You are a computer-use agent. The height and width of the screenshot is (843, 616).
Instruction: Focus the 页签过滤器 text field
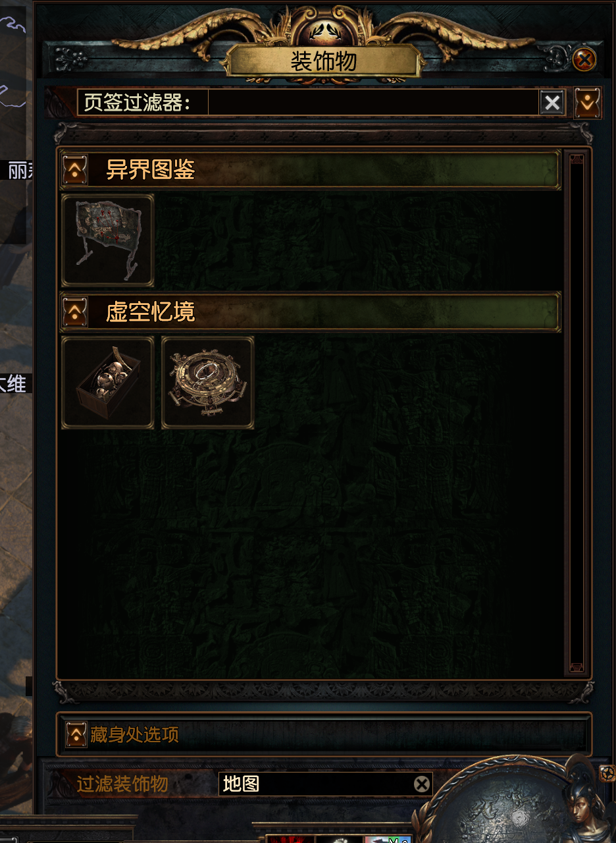[x=374, y=103]
